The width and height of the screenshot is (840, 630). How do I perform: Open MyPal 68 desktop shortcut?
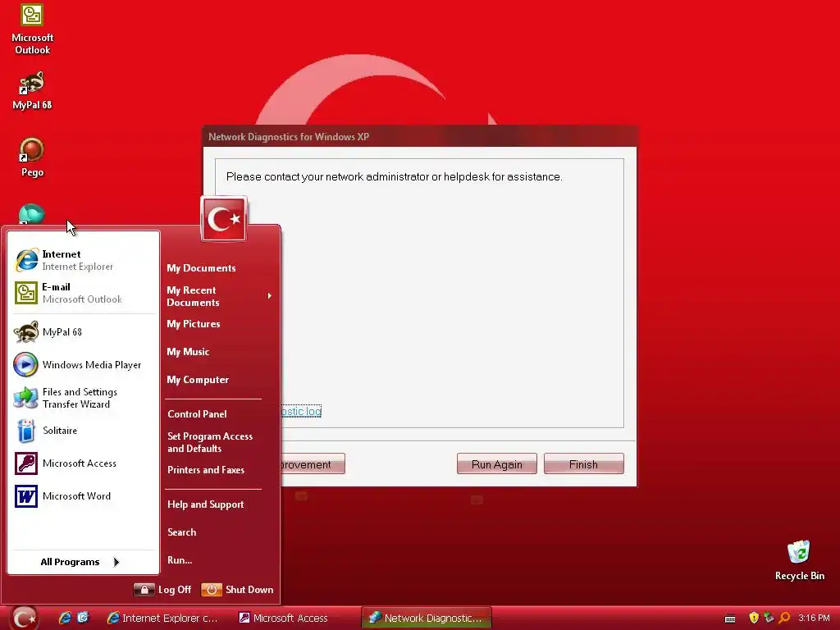point(32,90)
